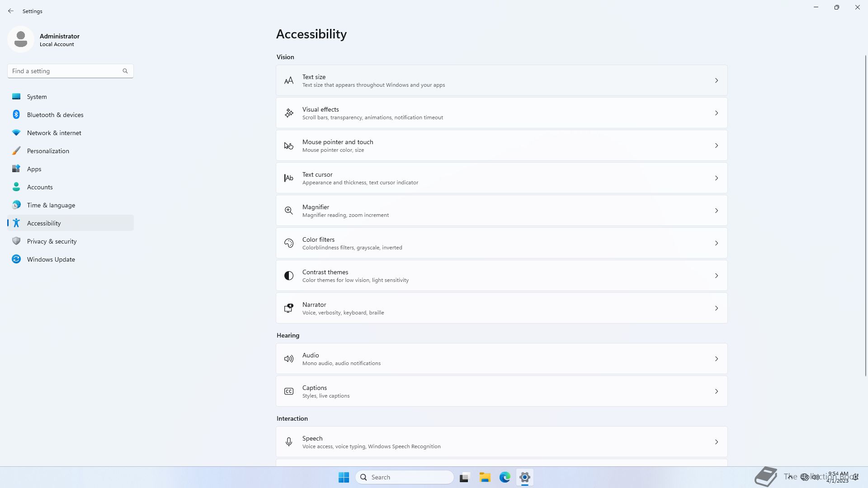Click the search magnifier in Find a setting
868x488 pixels.
point(125,71)
